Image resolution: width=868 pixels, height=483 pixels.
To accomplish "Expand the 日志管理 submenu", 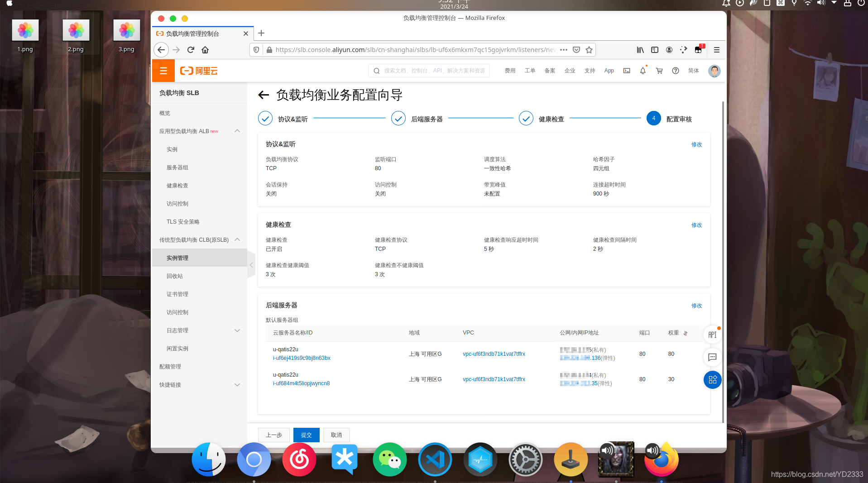I will [x=237, y=330].
